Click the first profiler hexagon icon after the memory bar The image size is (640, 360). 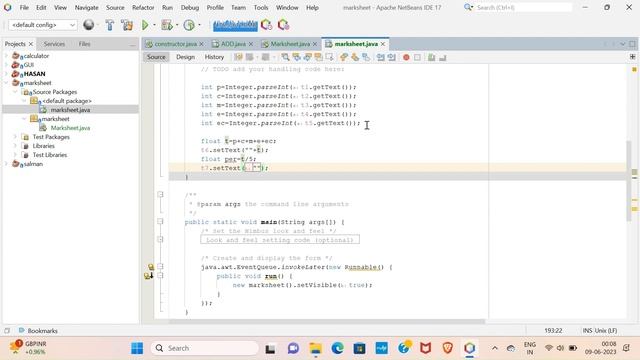[267, 25]
